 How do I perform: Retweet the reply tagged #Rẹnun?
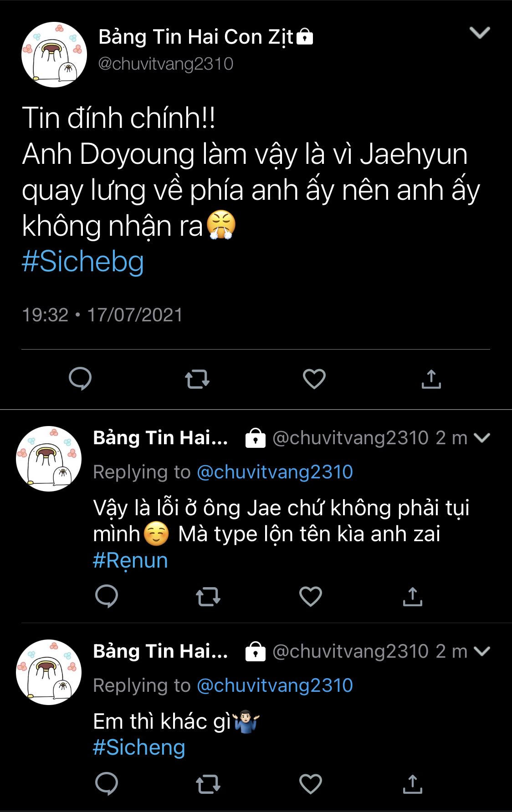[x=208, y=596]
